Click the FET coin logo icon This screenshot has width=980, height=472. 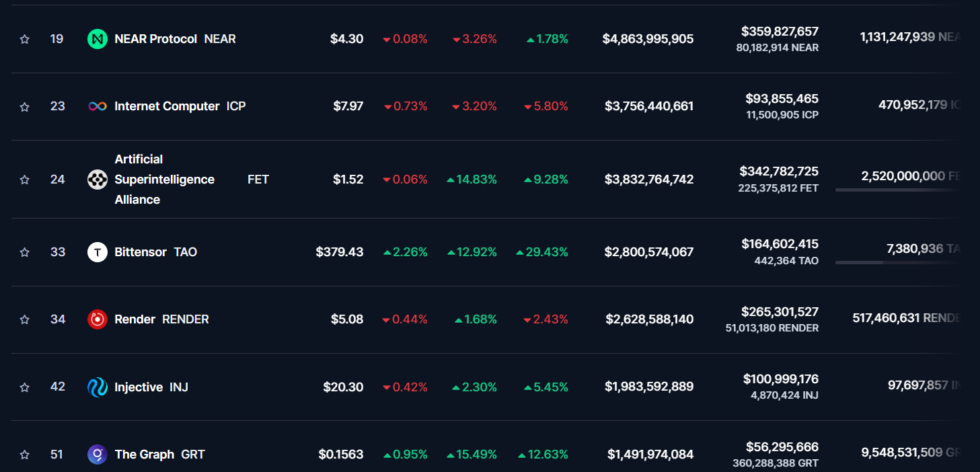click(98, 180)
